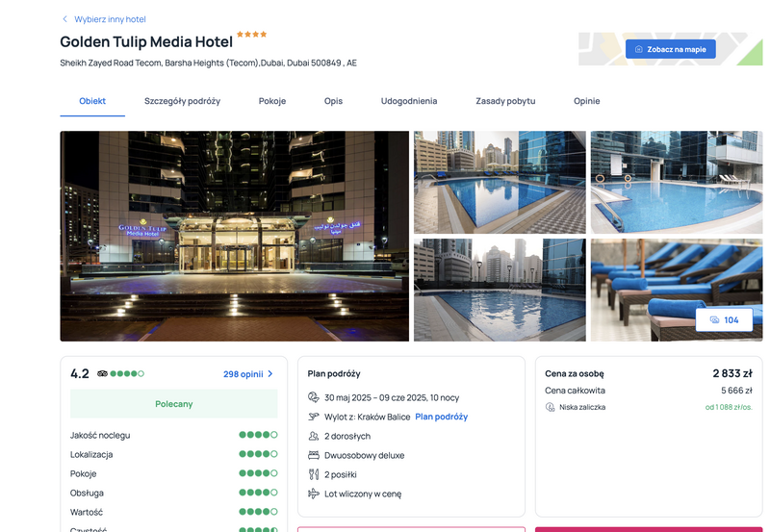Open the lower pool photo with skyscrapers

point(500,290)
